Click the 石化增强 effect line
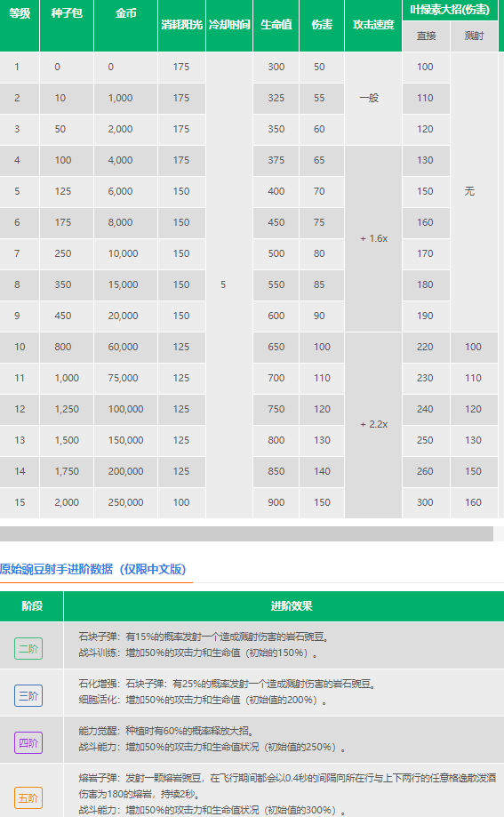This screenshot has height=817, width=504. coord(228,685)
